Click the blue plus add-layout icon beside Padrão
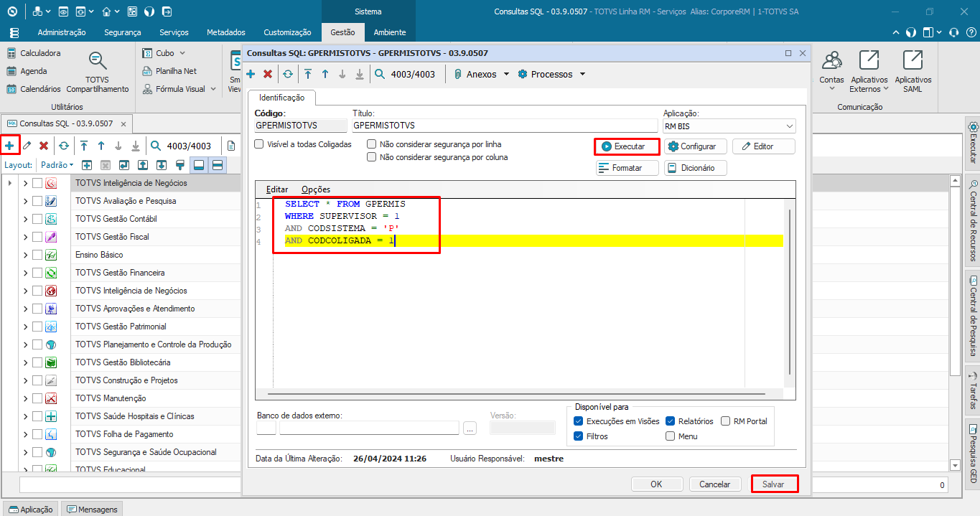The image size is (980, 516). click(x=87, y=165)
